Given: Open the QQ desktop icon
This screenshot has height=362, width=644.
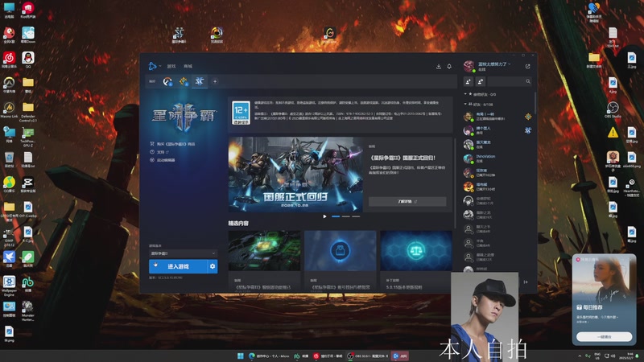Looking at the screenshot, I should tap(28, 60).
